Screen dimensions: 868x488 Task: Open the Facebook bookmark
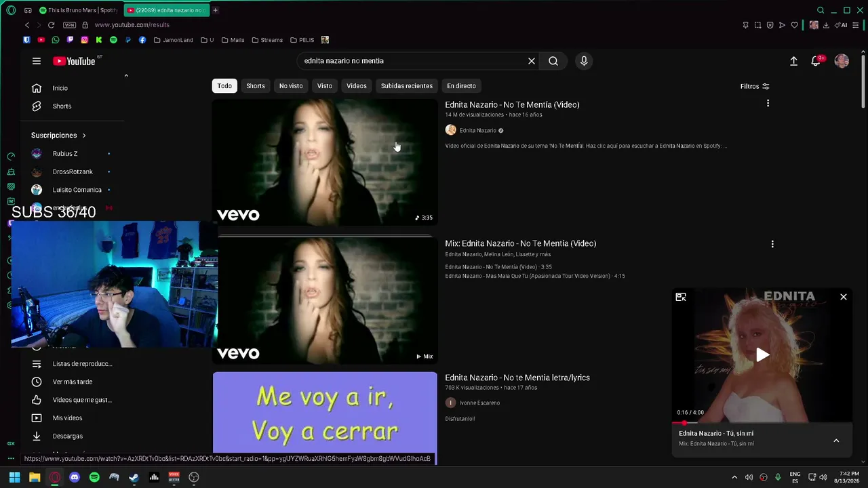142,40
